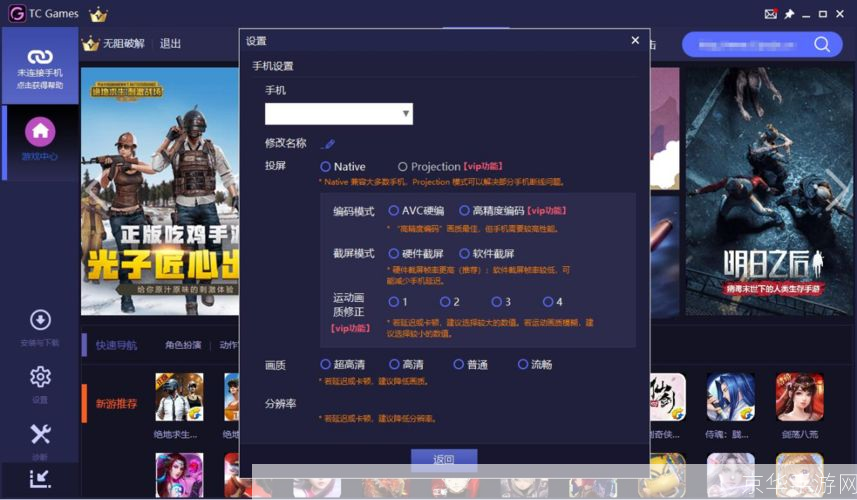Click the 退出 logout link

coord(170,44)
